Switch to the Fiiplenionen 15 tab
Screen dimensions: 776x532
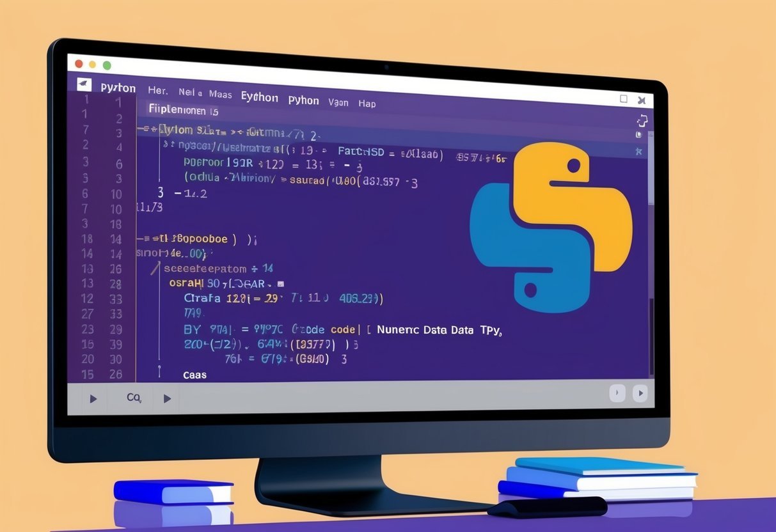point(184,111)
